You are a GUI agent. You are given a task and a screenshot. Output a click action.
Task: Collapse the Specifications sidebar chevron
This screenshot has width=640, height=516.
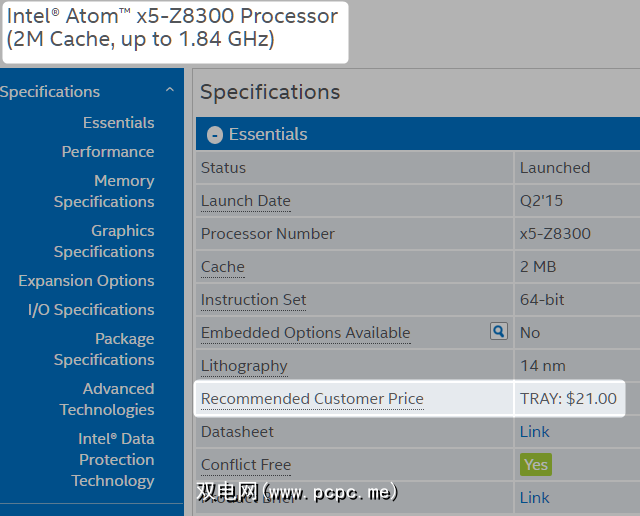170,91
